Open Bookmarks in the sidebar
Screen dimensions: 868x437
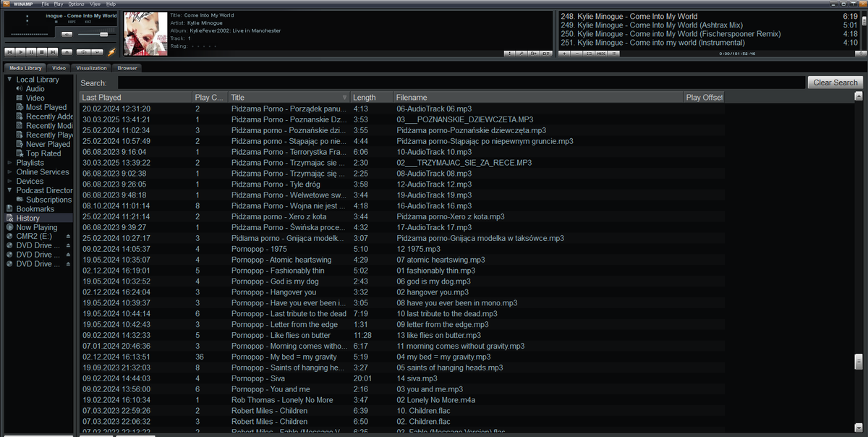click(35, 209)
